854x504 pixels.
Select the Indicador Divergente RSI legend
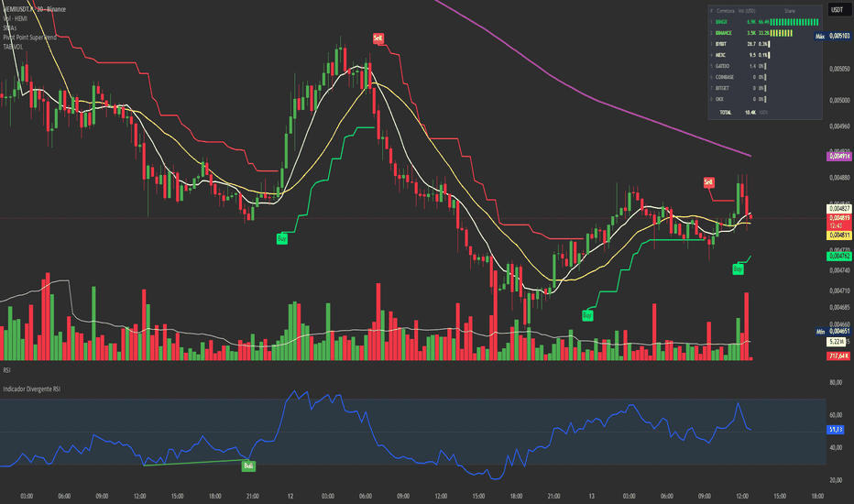tap(31, 389)
